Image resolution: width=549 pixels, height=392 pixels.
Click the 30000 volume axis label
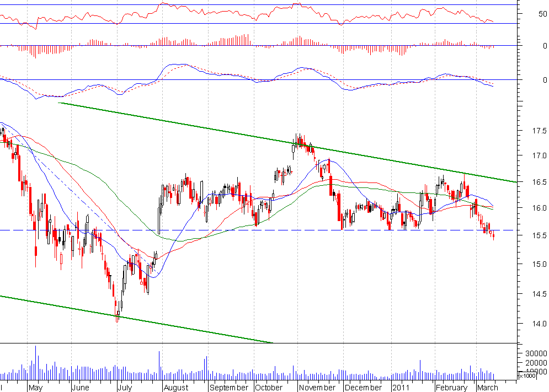coord(536,353)
